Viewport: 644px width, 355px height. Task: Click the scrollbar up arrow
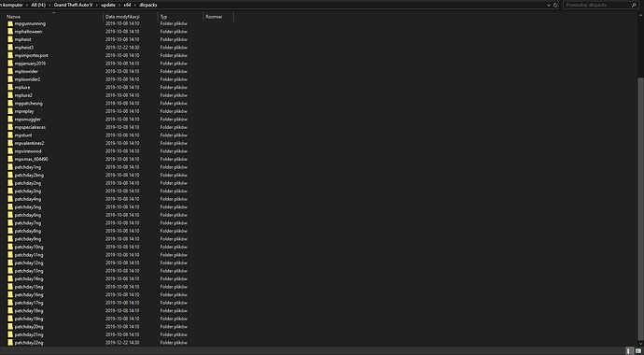pos(640,15)
